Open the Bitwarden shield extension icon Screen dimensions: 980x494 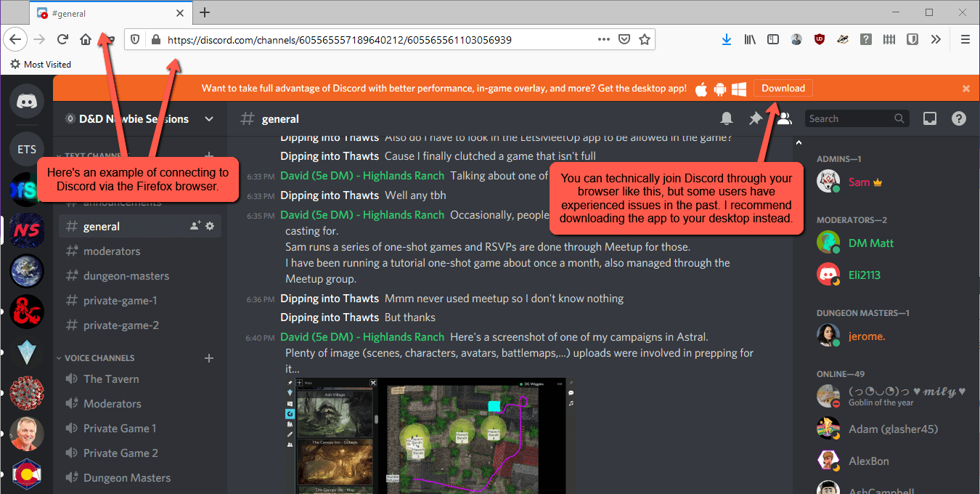912,40
